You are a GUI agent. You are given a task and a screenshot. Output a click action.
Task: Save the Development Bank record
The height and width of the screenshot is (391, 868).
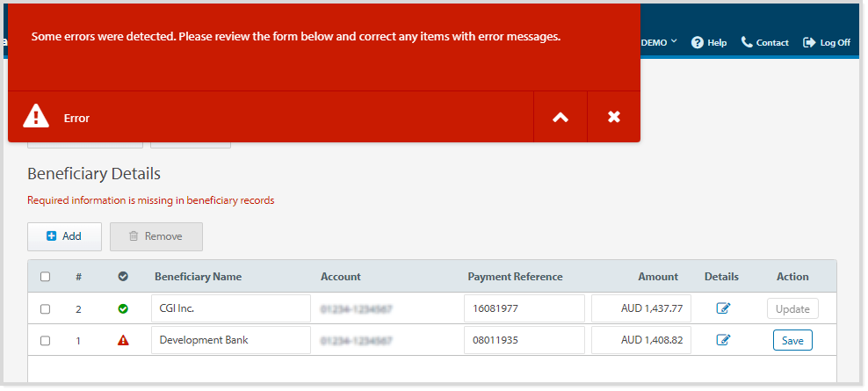792,341
